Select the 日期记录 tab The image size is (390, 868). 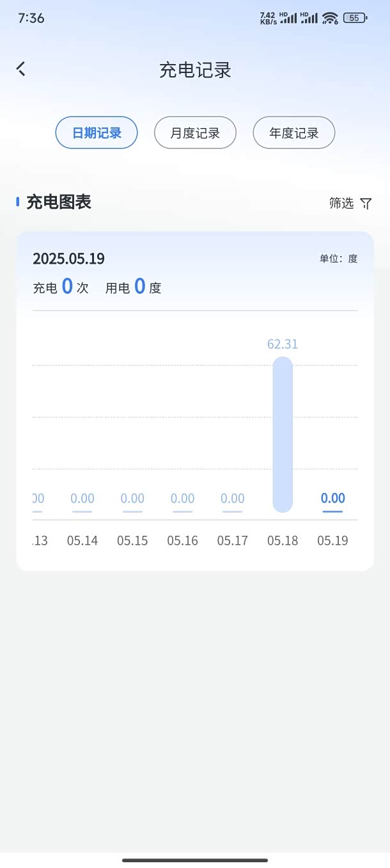pos(97,133)
